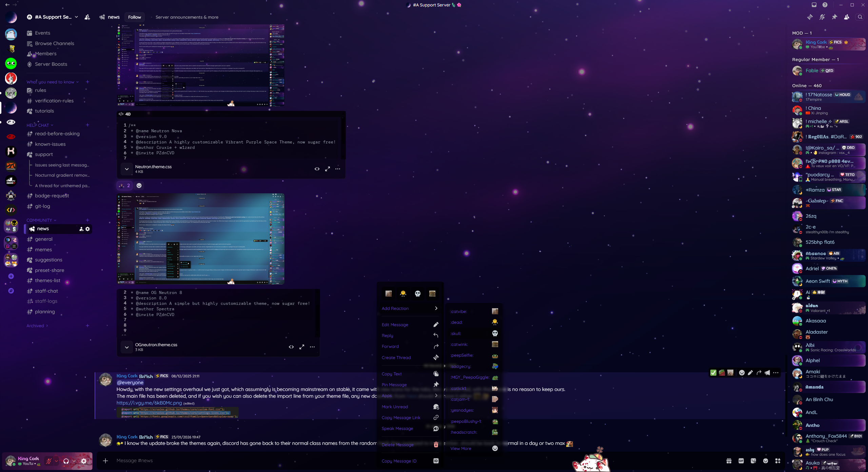
Task: Collapse Neutron.theme.css file preview
Action: click(x=127, y=169)
